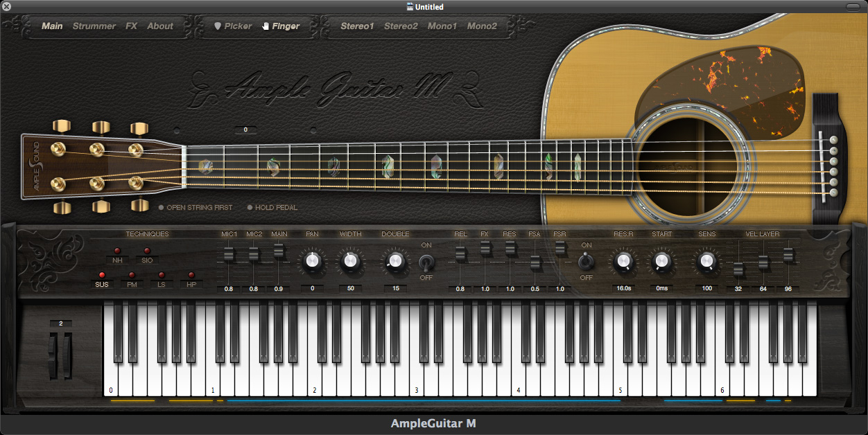868x435 pixels.
Task: Play the white key labeled 3
Action: click(x=416, y=380)
